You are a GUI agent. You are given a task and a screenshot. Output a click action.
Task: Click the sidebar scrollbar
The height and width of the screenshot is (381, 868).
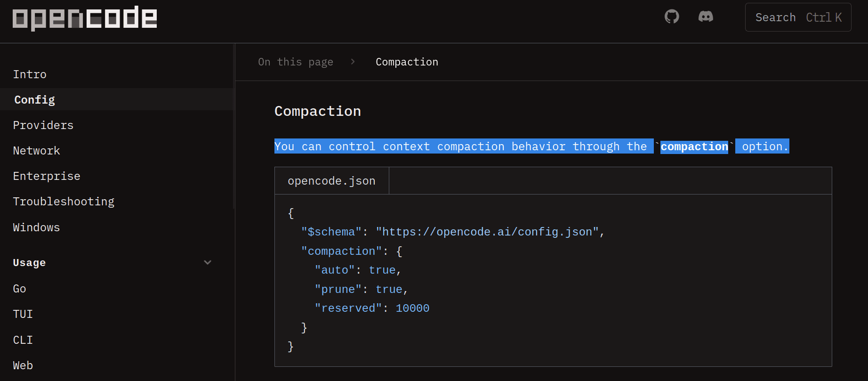click(x=233, y=127)
